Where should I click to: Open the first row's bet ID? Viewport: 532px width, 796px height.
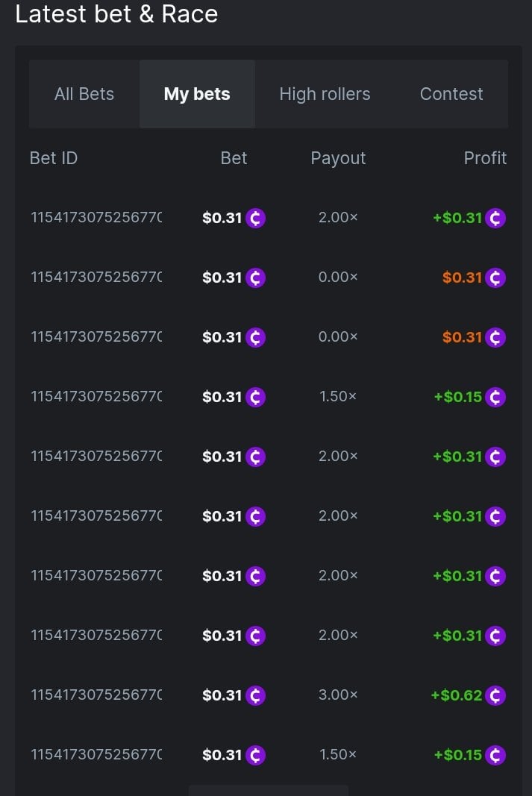click(x=96, y=218)
